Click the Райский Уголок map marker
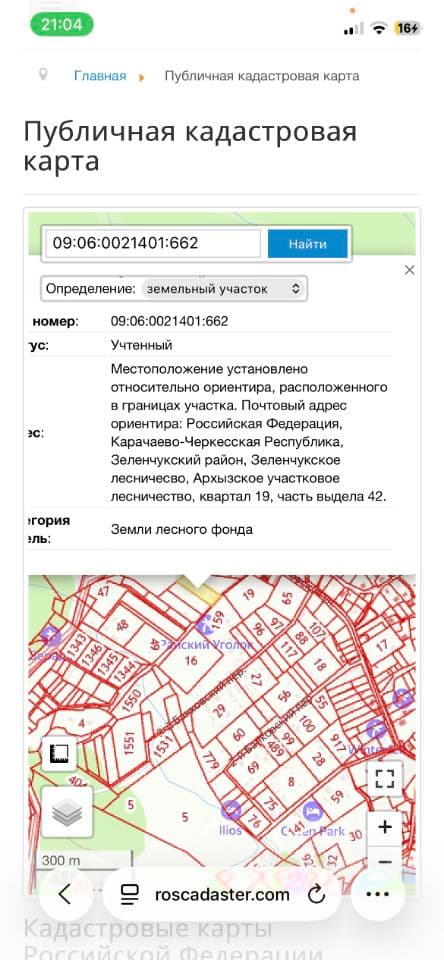Image resolution: width=444 pixels, height=960 pixels. point(206,625)
